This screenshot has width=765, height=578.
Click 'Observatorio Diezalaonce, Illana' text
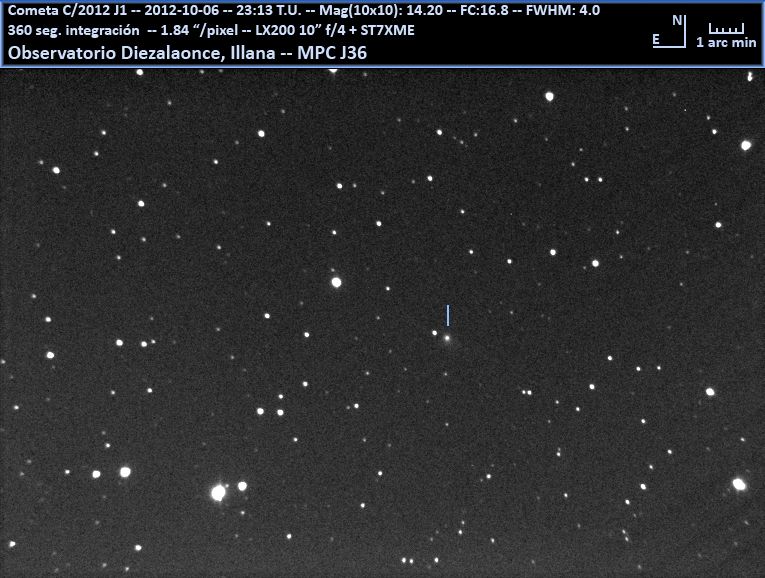[x=141, y=53]
